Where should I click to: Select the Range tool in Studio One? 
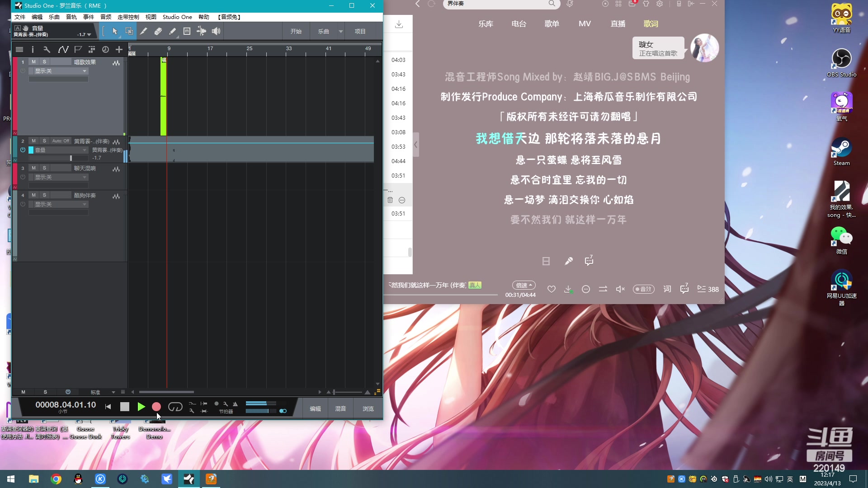click(129, 31)
